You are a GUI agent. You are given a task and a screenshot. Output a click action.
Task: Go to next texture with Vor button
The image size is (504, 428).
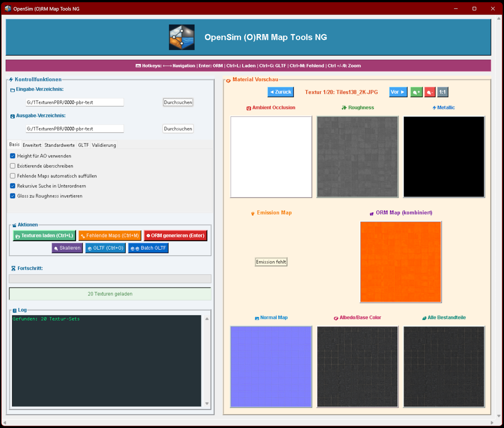pyautogui.click(x=398, y=92)
